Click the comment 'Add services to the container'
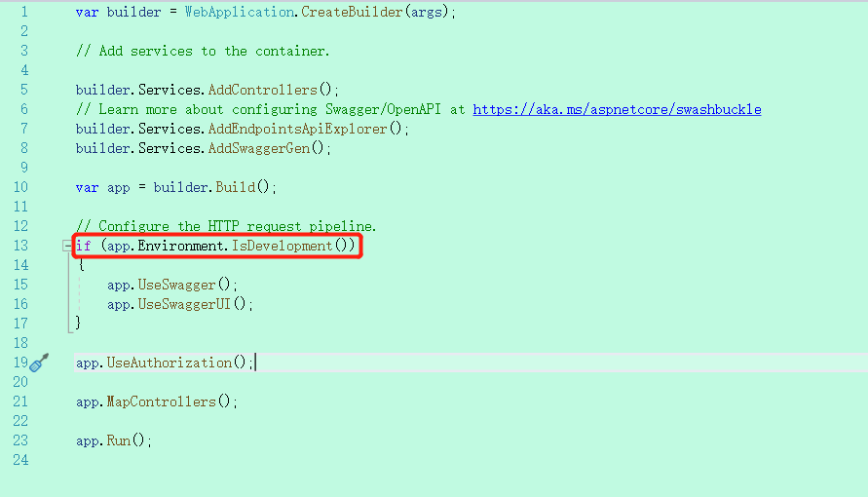The height and width of the screenshot is (497, 868). click(203, 51)
